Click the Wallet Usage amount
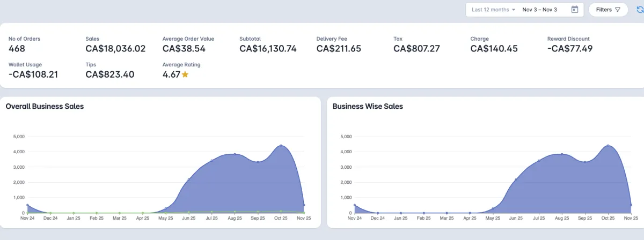 33,74
